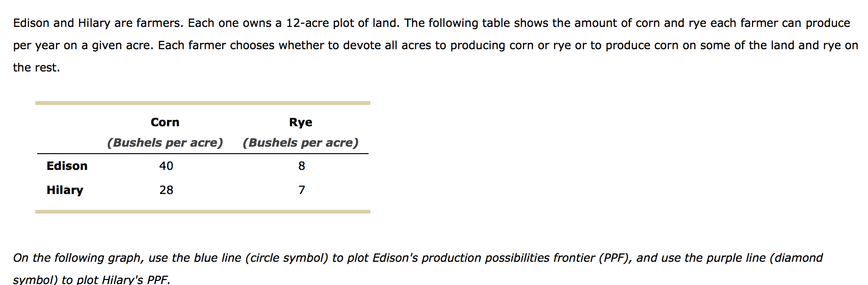This screenshot has width=868, height=285.
Task: Click the text "symbol) to plot Hilary's PPF"
Action: tap(91, 279)
